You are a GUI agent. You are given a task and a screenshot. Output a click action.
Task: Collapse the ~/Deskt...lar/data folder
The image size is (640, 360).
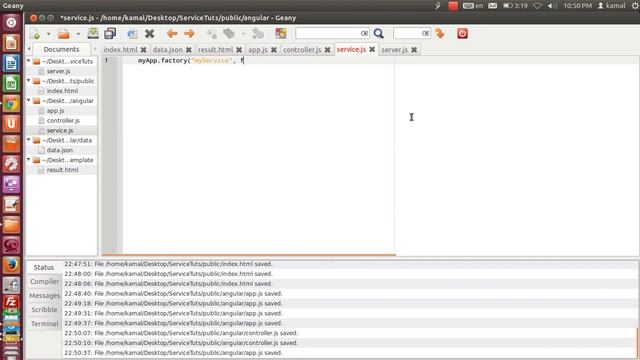[x=29, y=140]
